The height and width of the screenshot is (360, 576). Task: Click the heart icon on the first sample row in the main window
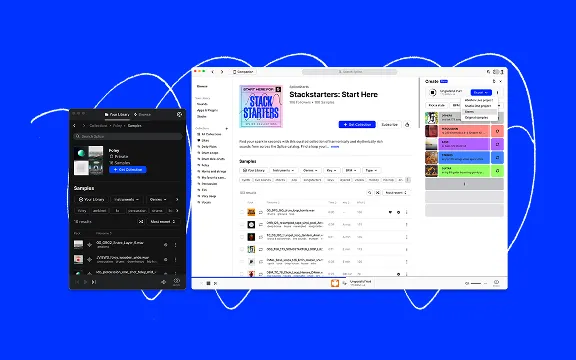[390, 212]
